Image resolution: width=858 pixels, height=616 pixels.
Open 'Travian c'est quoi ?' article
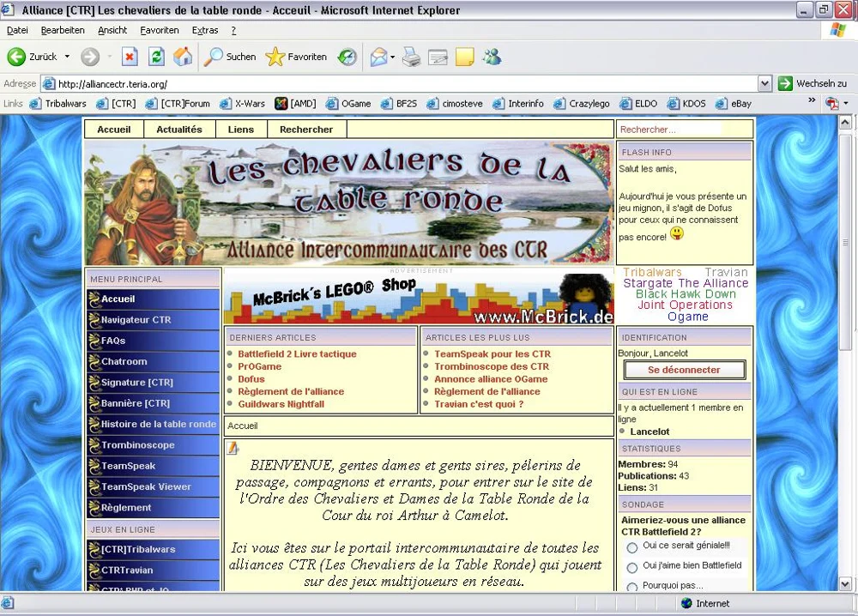479,404
